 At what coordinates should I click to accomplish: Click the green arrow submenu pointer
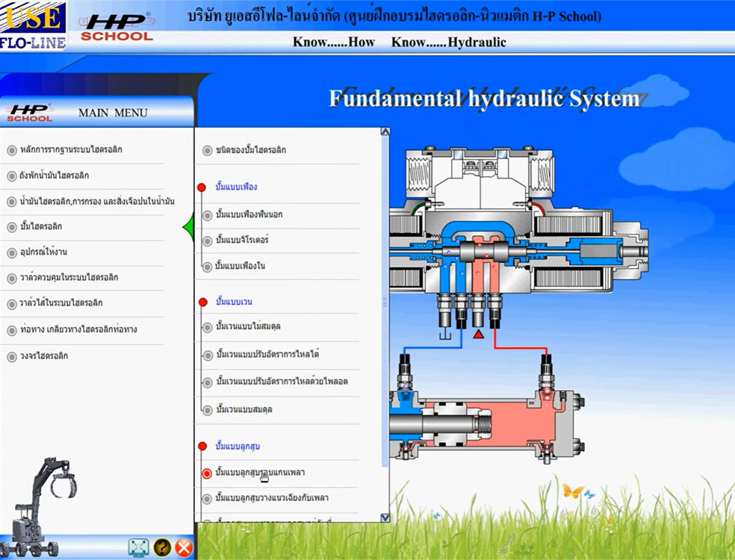(188, 224)
